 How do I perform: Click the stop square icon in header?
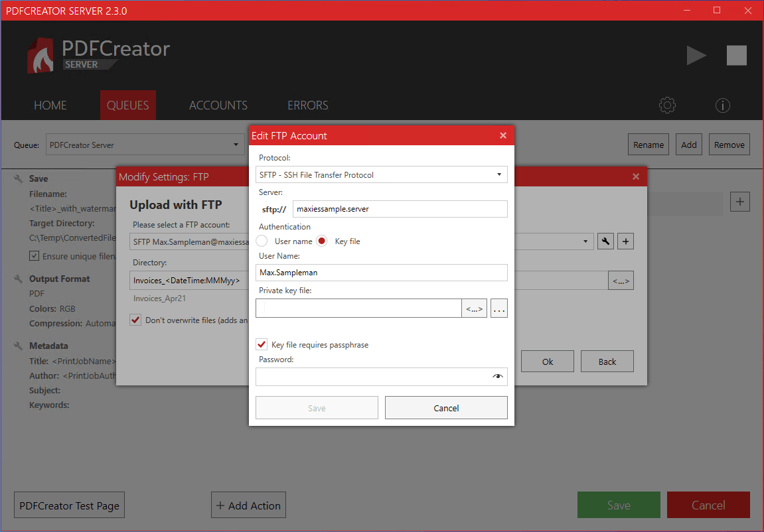[x=737, y=56]
